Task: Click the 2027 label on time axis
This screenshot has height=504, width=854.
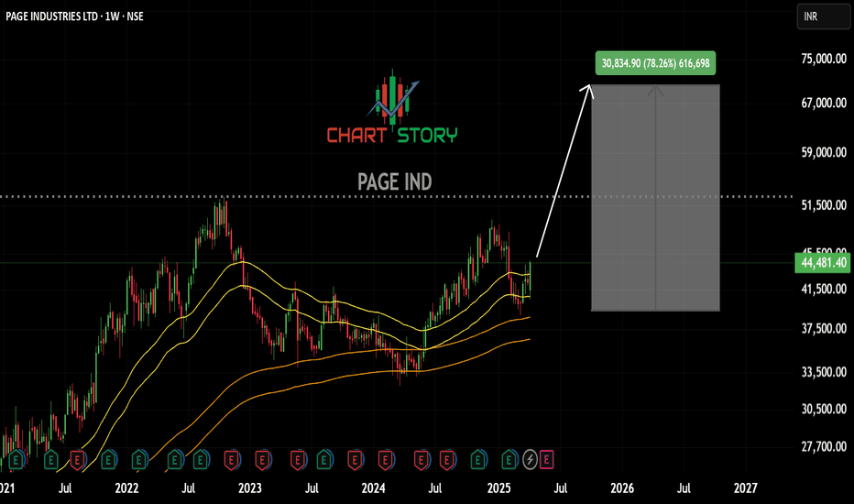Action: (x=745, y=488)
